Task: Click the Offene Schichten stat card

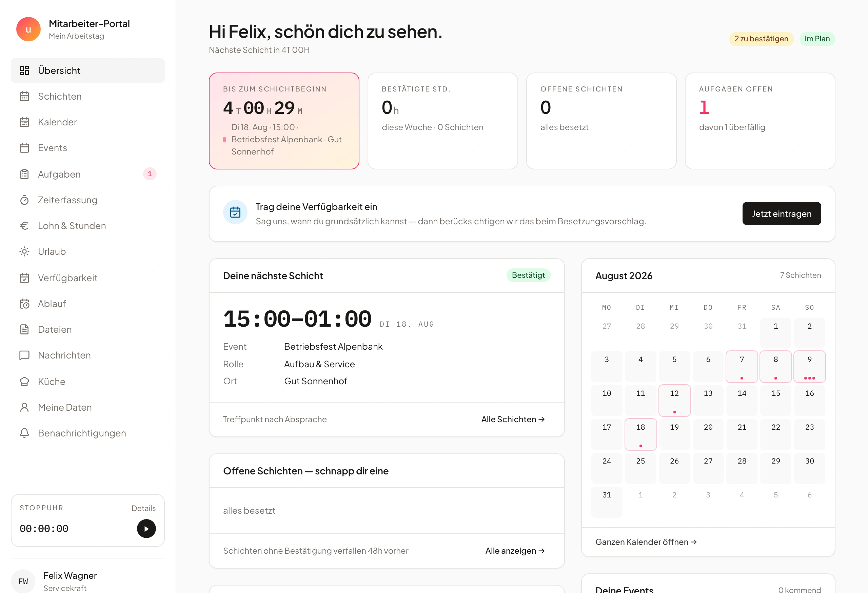Action: coord(601,121)
